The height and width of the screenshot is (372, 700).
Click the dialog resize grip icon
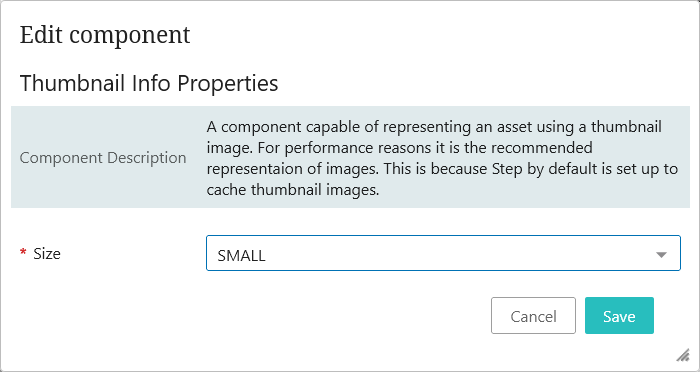(683, 355)
